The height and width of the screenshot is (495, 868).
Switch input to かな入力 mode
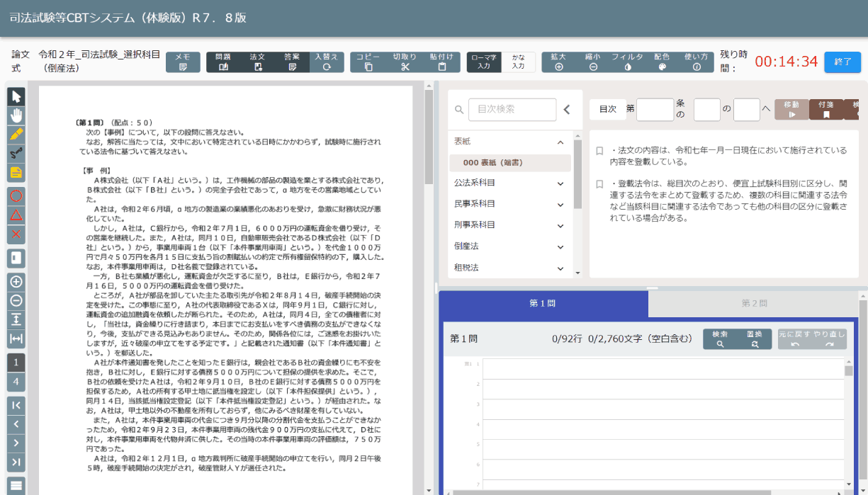point(519,62)
